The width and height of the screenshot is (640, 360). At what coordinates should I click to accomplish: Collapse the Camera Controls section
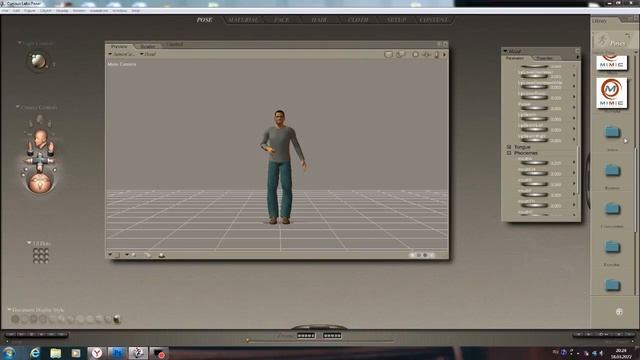pos(18,107)
